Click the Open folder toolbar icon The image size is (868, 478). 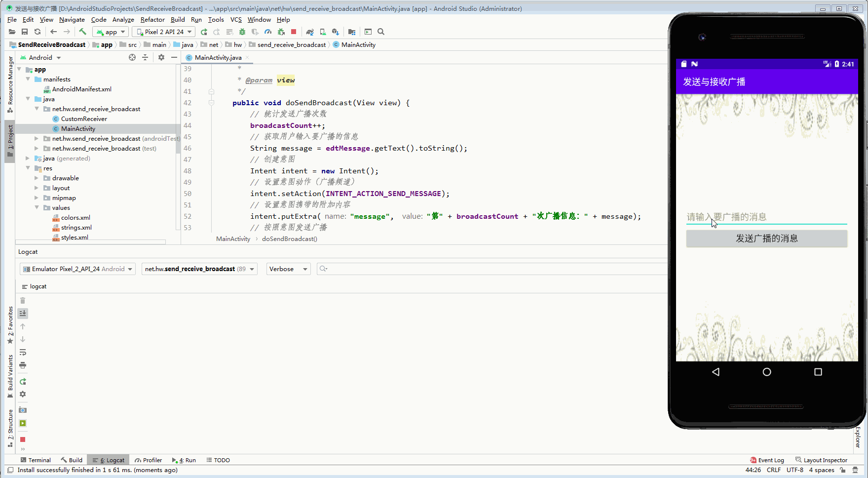tap(12, 32)
